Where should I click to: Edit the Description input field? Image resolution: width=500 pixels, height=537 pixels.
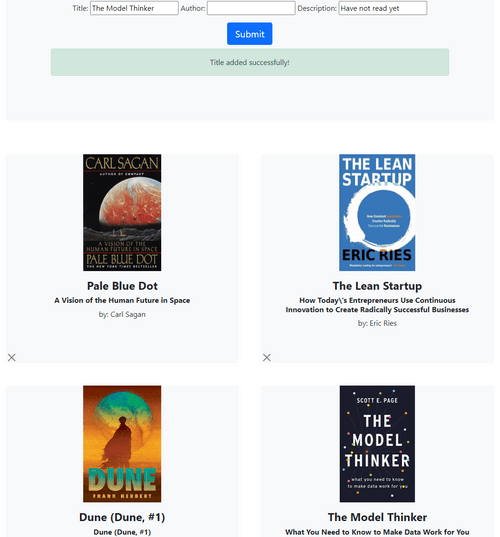coord(383,8)
